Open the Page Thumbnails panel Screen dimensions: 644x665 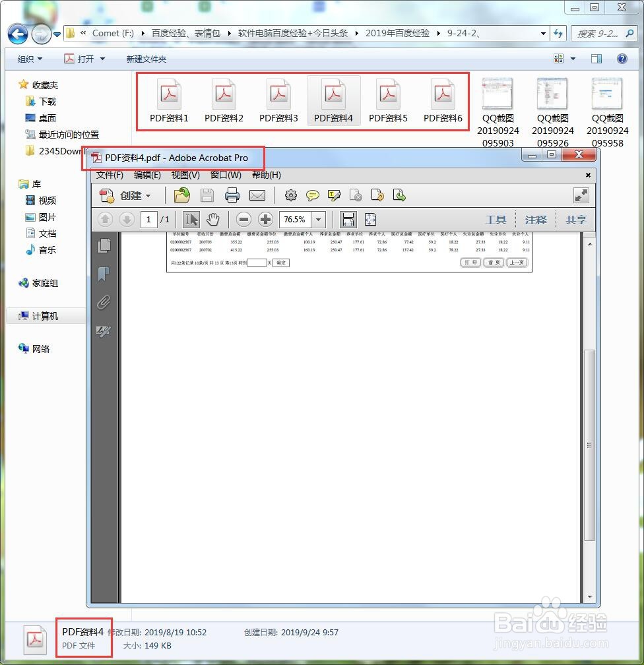pos(103,244)
